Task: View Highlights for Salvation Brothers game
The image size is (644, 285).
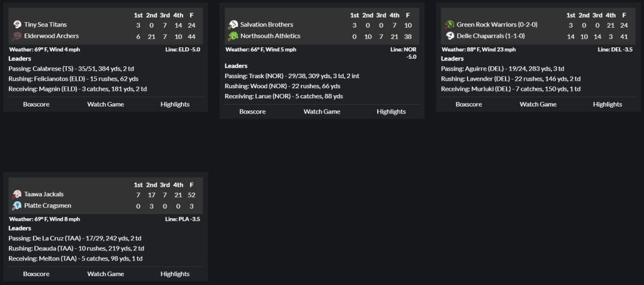Action: [391, 112]
